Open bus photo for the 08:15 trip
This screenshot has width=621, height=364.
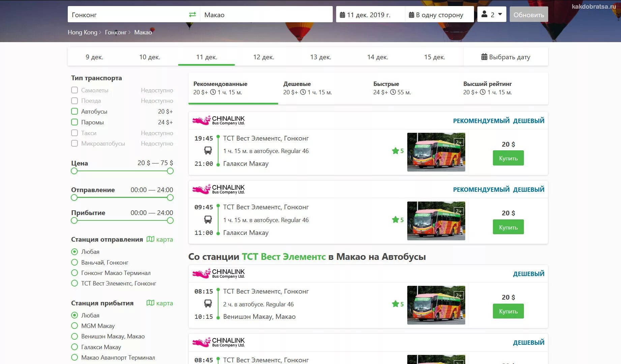tap(436, 305)
